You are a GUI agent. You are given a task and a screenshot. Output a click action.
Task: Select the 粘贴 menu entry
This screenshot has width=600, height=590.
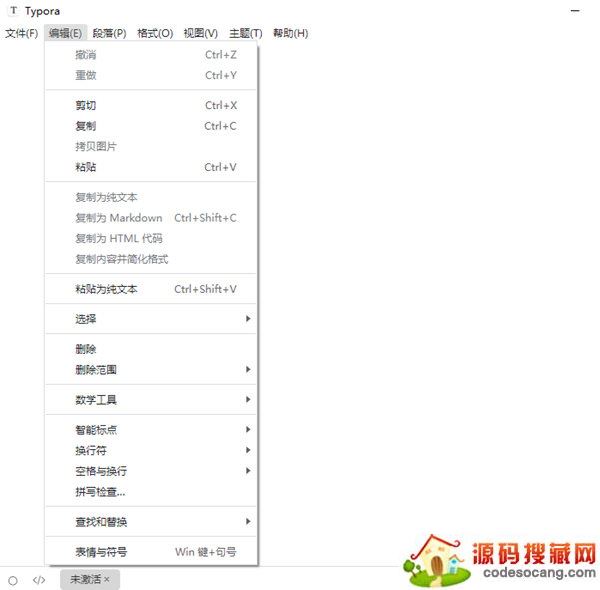coord(152,167)
